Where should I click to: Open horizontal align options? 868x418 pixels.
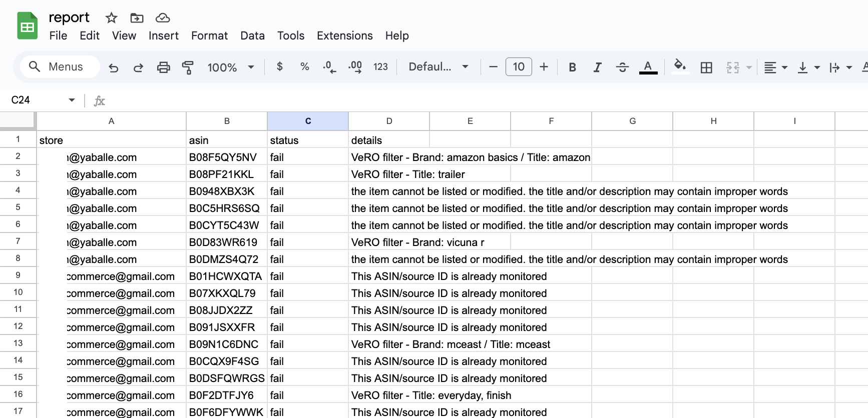coord(775,67)
